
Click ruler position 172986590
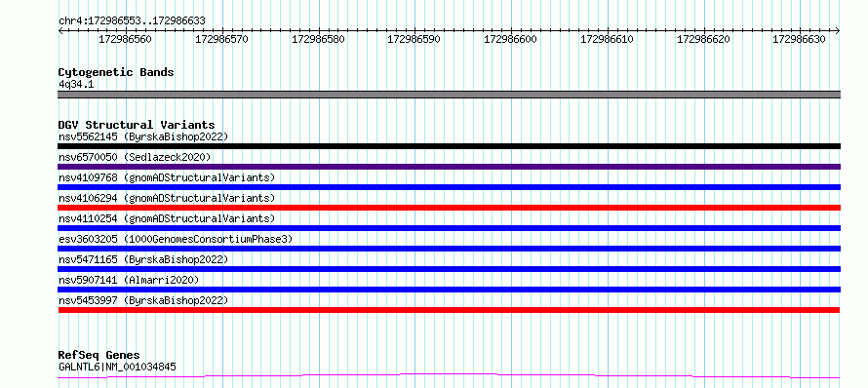[x=414, y=39]
